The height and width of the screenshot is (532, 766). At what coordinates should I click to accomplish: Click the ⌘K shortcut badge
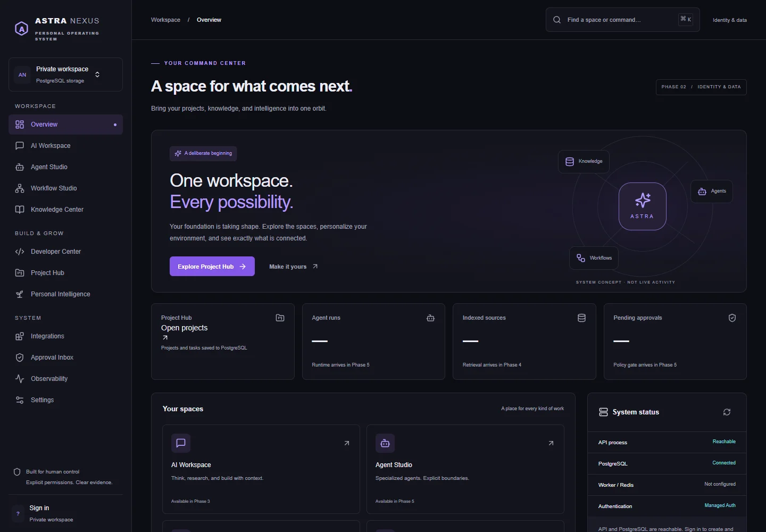tap(686, 19)
